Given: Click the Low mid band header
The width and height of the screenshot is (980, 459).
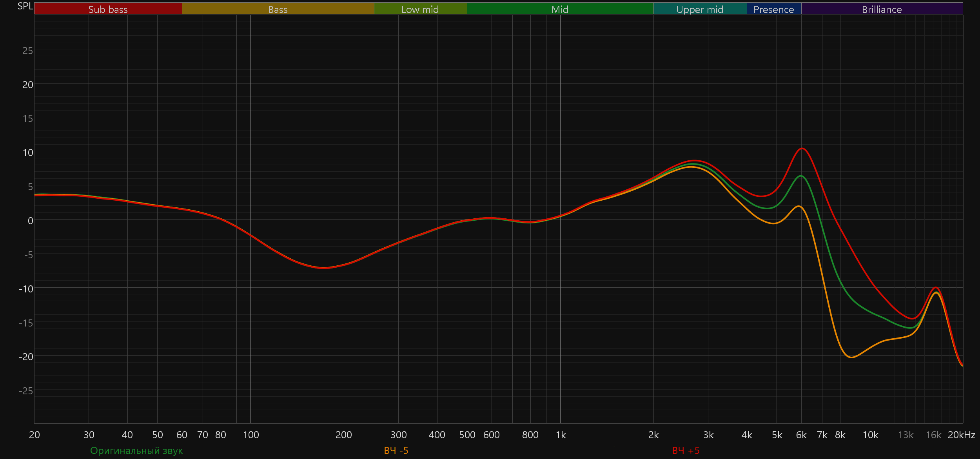Looking at the screenshot, I should point(420,9).
